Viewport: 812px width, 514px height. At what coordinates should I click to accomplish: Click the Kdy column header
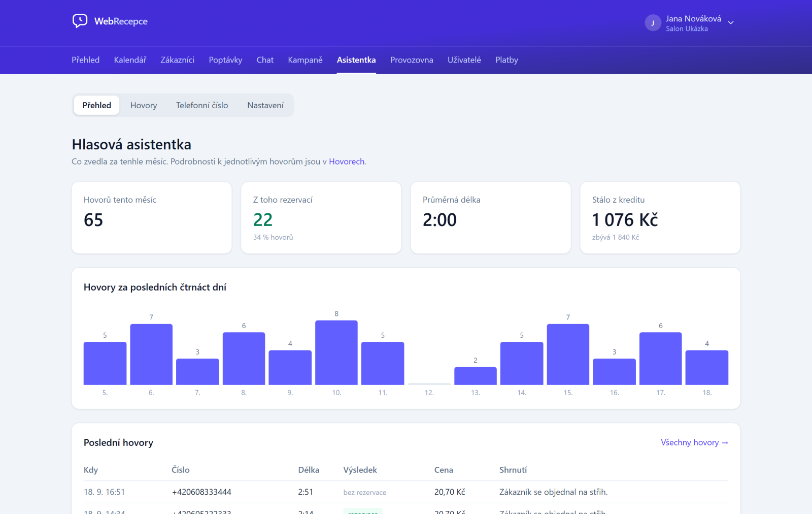91,470
